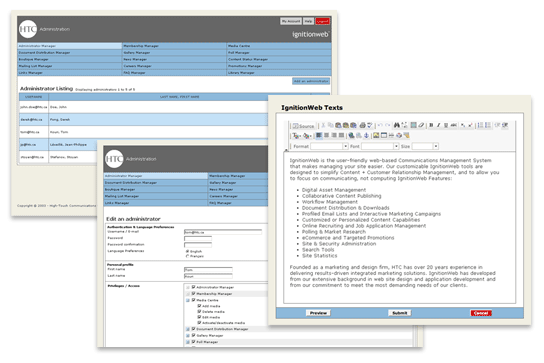Click the Find binoculars icon
Screen dimensions: 544x363
click(x=397, y=125)
